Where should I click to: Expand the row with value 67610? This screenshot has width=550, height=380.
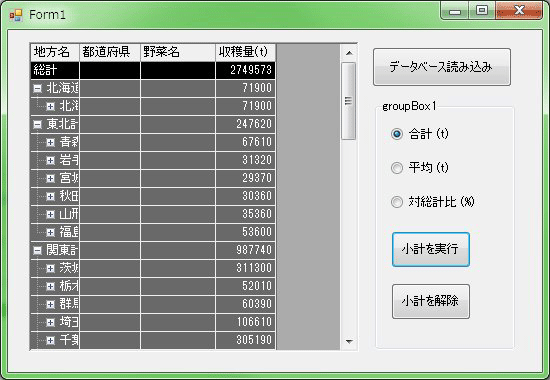click(51, 142)
